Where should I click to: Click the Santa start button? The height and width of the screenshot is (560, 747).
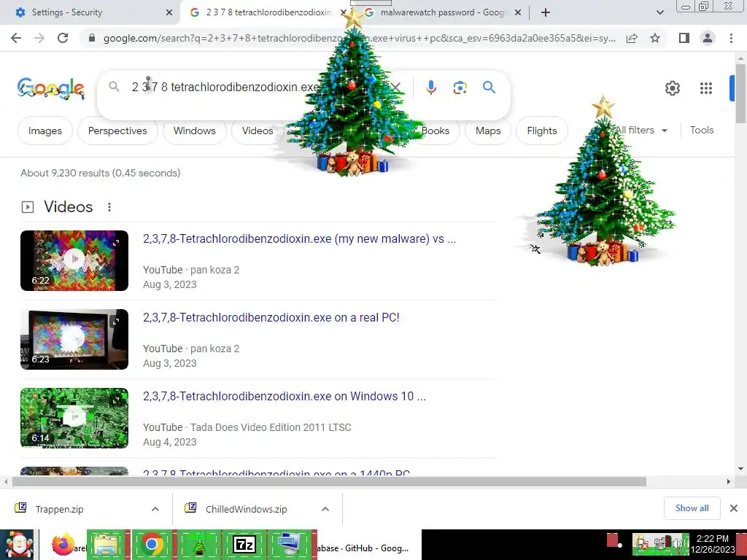18,544
